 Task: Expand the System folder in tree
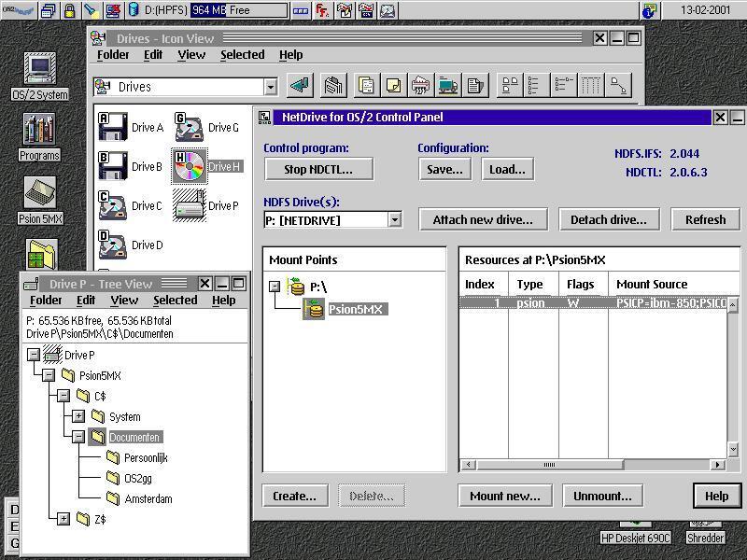[x=78, y=416]
